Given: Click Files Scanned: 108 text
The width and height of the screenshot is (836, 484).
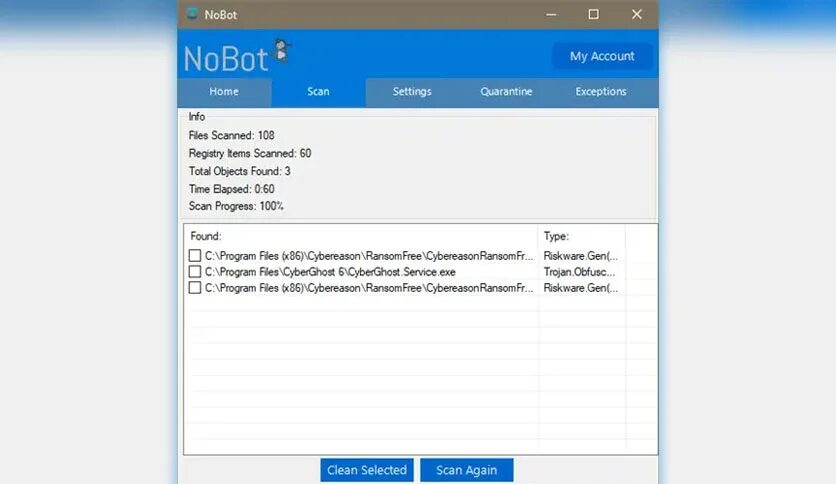Looking at the screenshot, I should point(231,135).
